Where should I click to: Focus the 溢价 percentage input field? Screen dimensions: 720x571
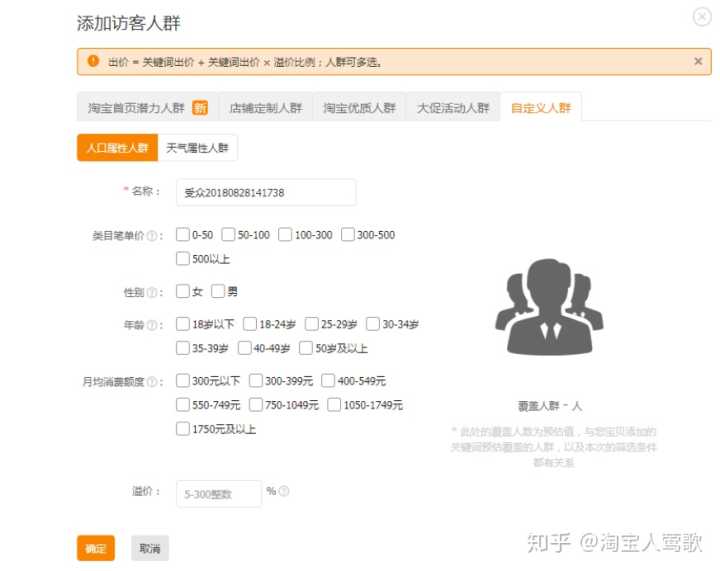point(218,493)
